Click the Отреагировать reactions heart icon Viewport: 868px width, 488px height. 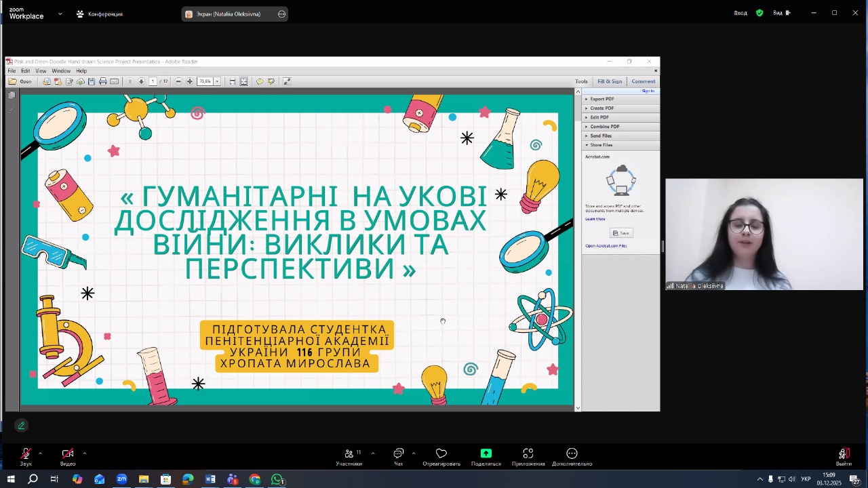pos(441,453)
